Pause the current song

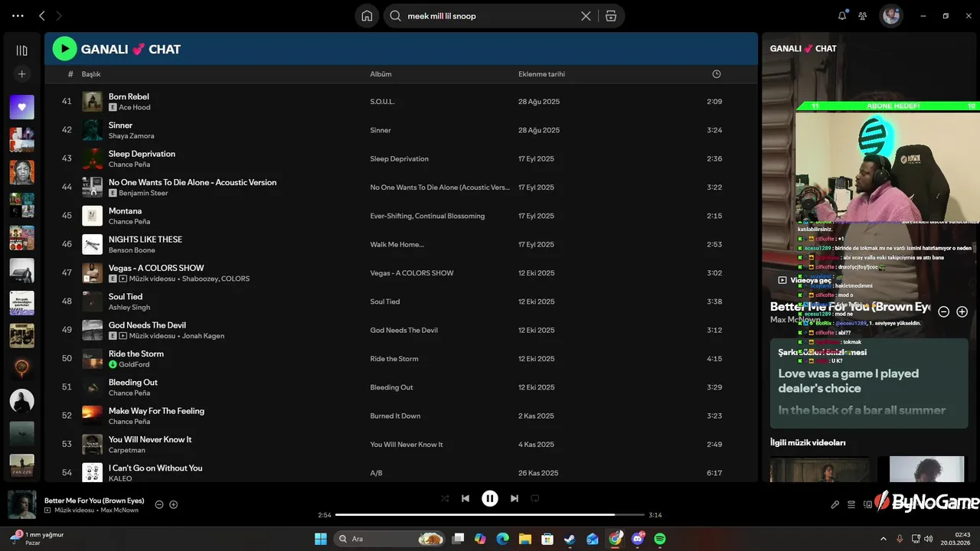[490, 498]
